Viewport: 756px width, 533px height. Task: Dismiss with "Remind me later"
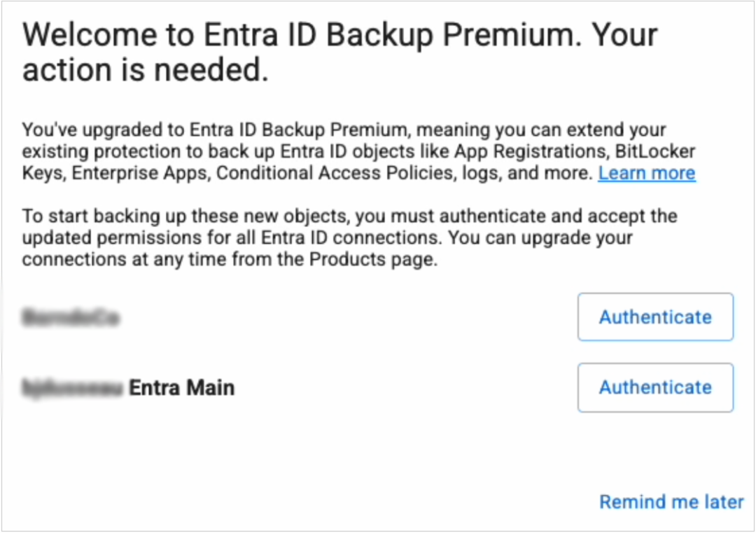671,502
